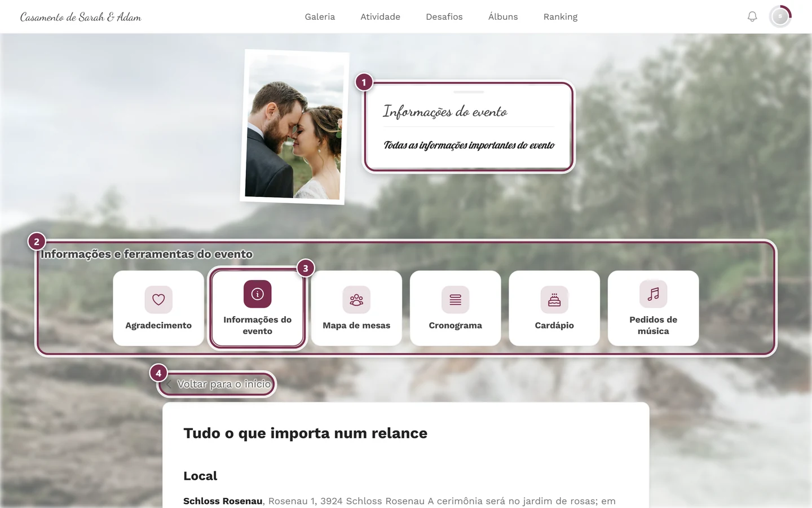The height and width of the screenshot is (508, 812).
Task: Click the back chevron beside Voltar para o início
Action: tap(169, 384)
